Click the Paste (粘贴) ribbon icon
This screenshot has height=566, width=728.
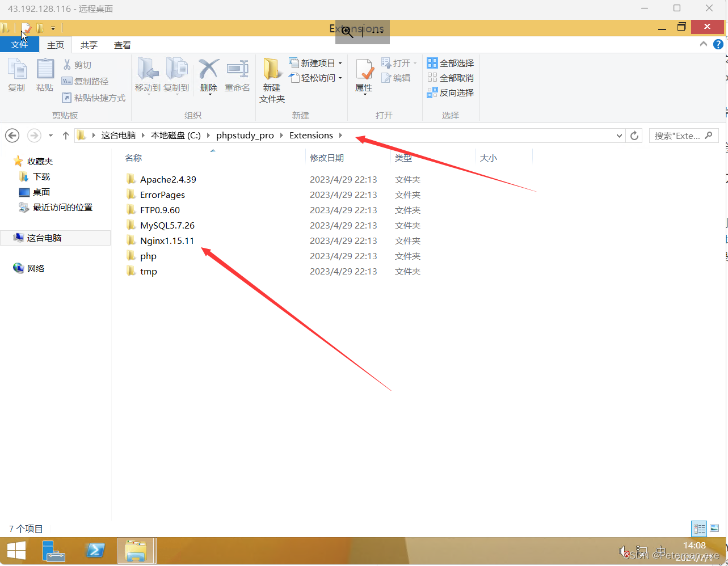tap(45, 75)
